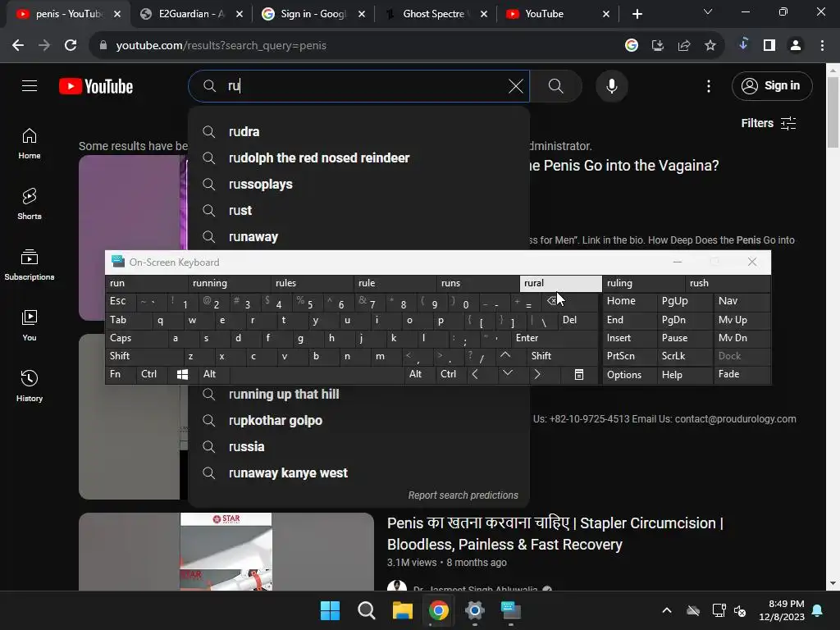Open Options on the On-Screen Keyboard

(x=629, y=374)
